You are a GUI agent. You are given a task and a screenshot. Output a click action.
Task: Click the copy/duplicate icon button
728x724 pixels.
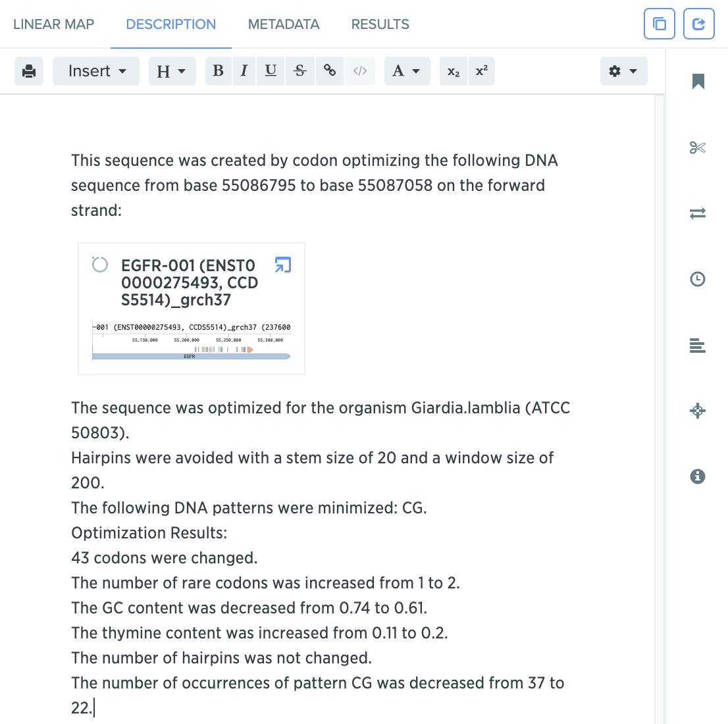(660, 24)
